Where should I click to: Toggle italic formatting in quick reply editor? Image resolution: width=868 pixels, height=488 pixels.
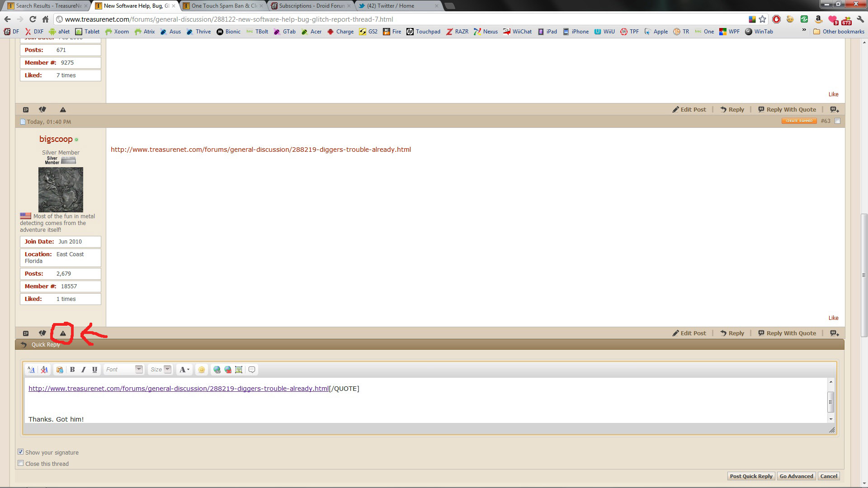(x=83, y=370)
